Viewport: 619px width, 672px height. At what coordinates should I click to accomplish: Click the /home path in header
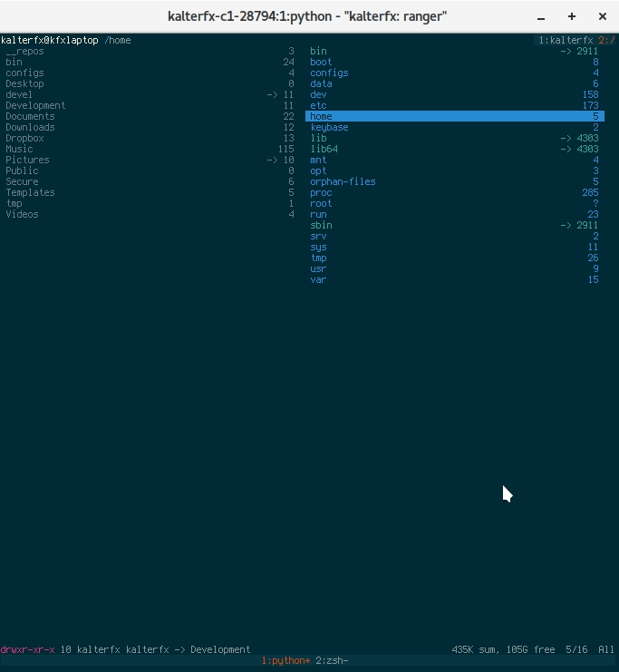pyautogui.click(x=118, y=40)
